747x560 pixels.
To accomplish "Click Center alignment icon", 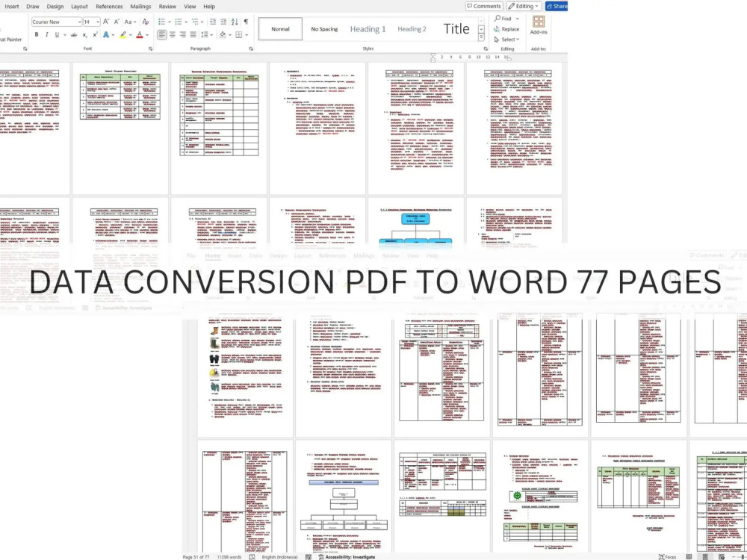I will [173, 34].
